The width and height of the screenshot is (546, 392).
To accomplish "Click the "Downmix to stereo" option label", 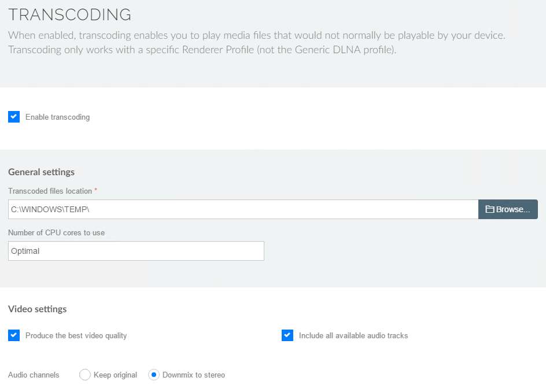I will pyautogui.click(x=194, y=375).
